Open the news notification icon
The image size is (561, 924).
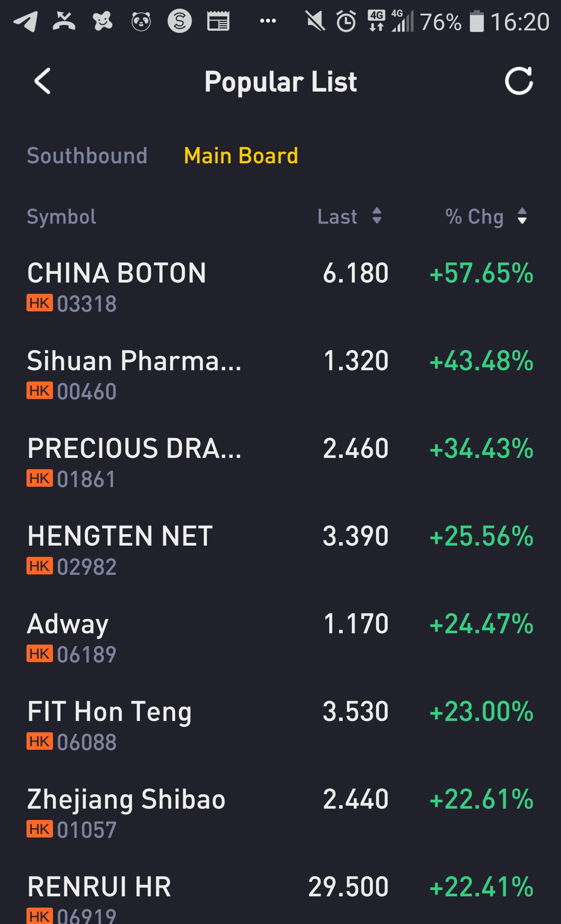(x=218, y=21)
